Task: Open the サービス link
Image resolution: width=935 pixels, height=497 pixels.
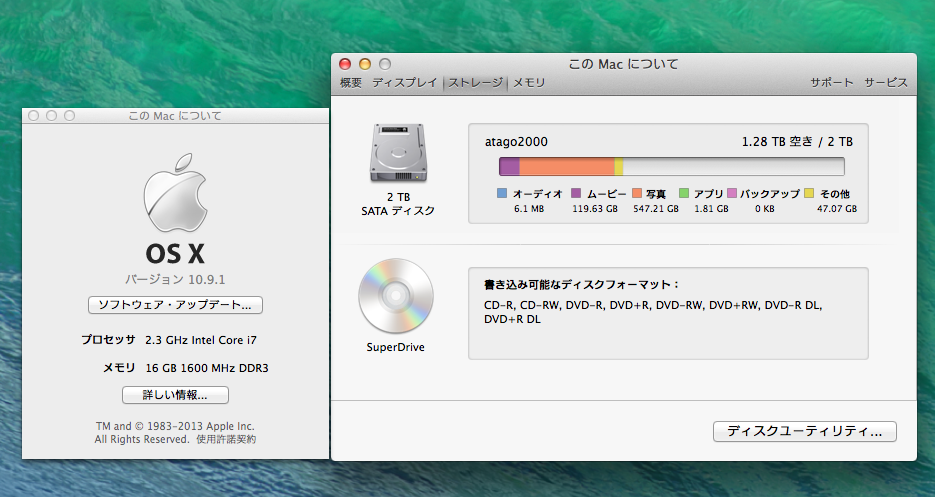Action: click(885, 83)
